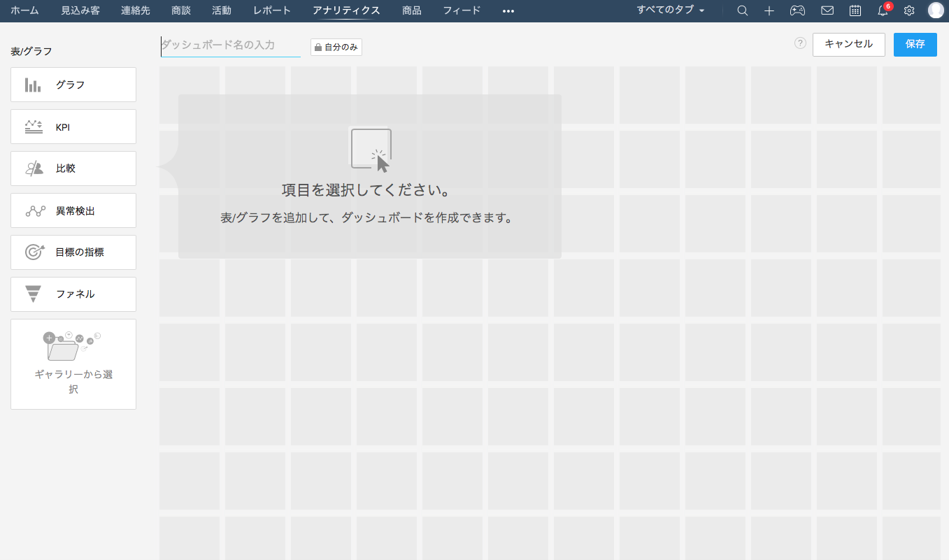Open the settings gear icon

pyautogui.click(x=909, y=10)
